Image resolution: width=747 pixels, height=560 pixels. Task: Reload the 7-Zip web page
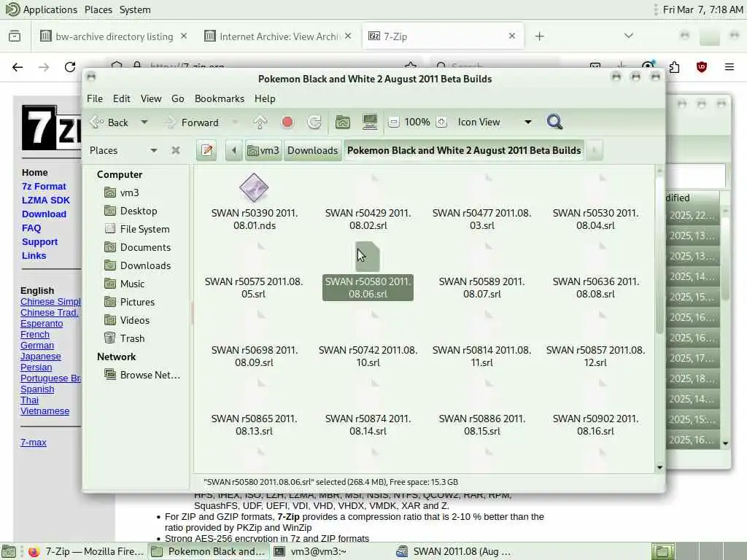pyautogui.click(x=70, y=67)
